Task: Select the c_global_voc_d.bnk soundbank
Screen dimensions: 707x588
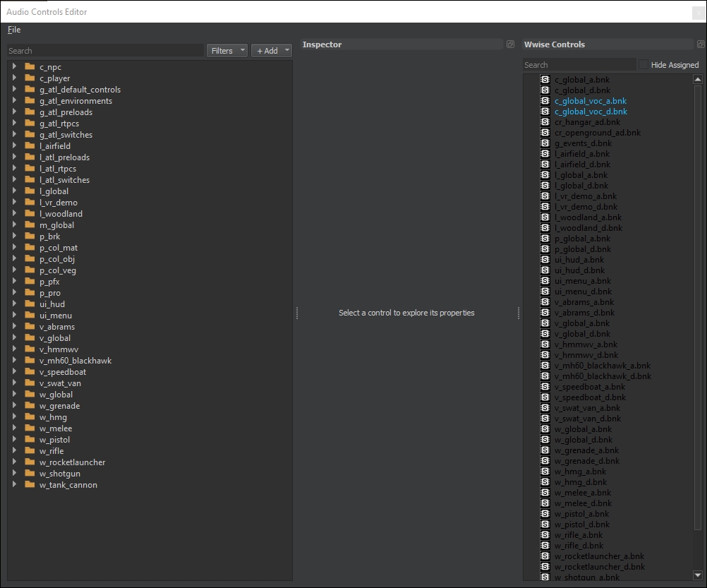Action: pyautogui.click(x=591, y=112)
